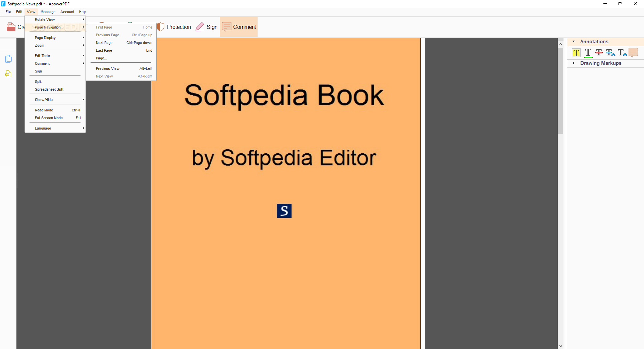Viewport: 644px width, 349px height.
Task: Enable Read Mode
Action: tap(55, 110)
